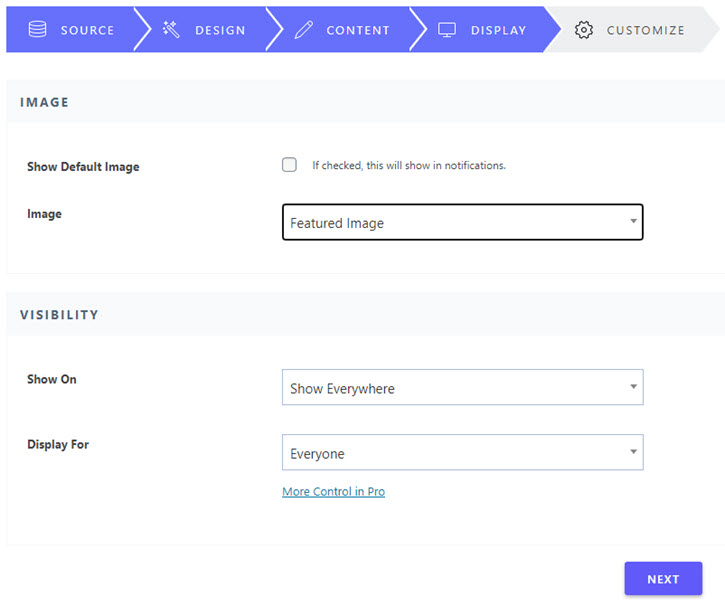The height and width of the screenshot is (606, 725).
Task: Click the Everyone dropdown arrow
Action: (633, 452)
